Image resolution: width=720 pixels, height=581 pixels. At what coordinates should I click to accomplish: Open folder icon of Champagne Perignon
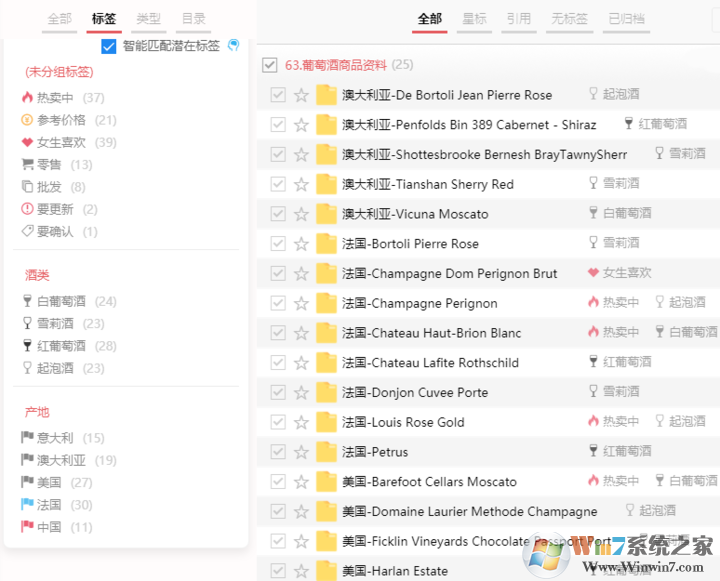point(326,303)
